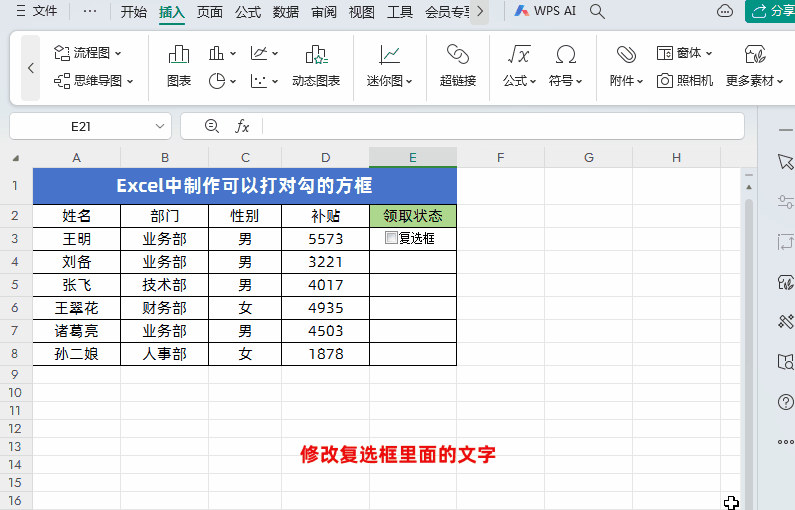Screen dimensions: 795x510
Task: Click the zoom magnifier in formula bar
Action: coord(211,126)
